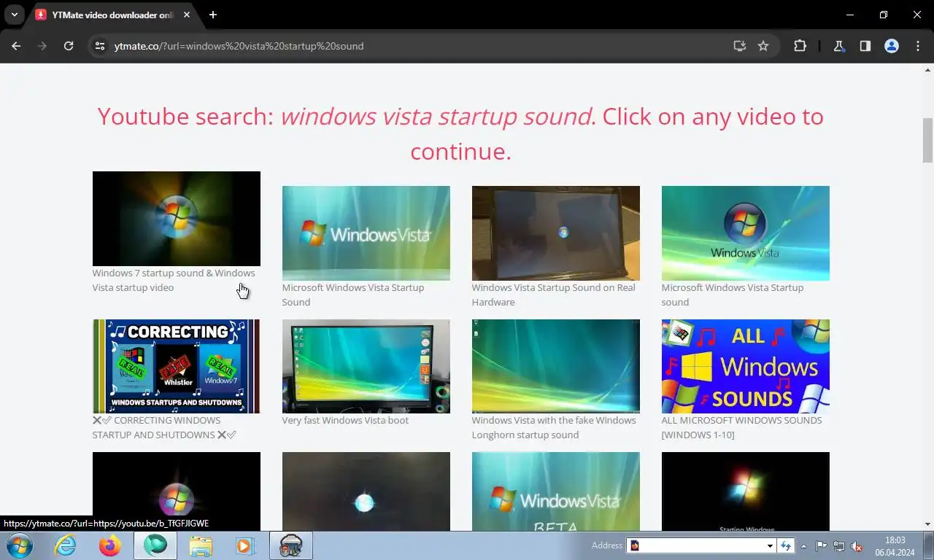Open the network tray icon
934x560 pixels.
pyautogui.click(x=840, y=545)
